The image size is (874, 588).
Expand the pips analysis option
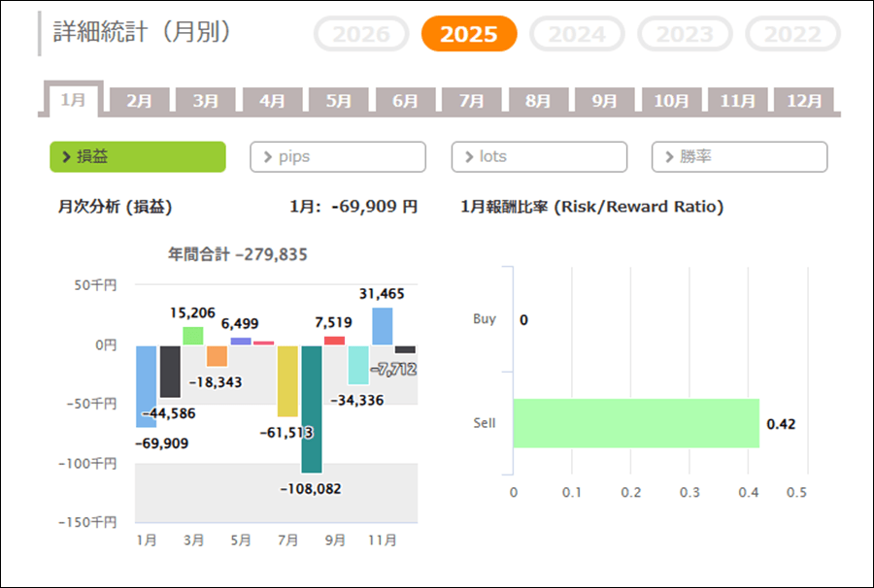coord(337,156)
